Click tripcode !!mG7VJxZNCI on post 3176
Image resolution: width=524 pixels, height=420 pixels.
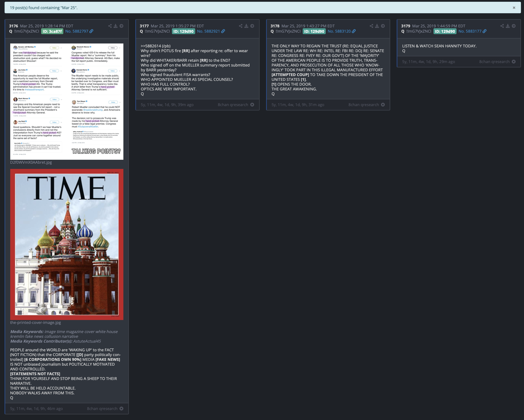(27, 31)
